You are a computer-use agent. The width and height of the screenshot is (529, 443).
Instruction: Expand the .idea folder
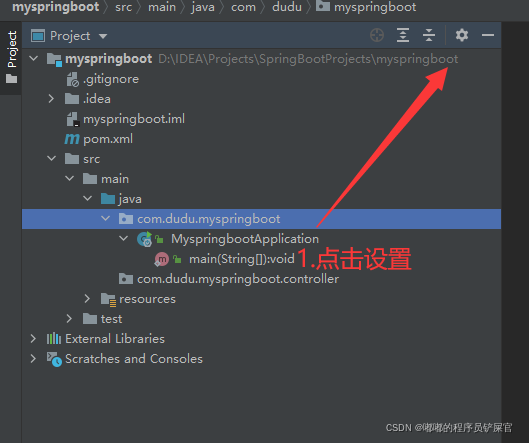tap(51, 99)
